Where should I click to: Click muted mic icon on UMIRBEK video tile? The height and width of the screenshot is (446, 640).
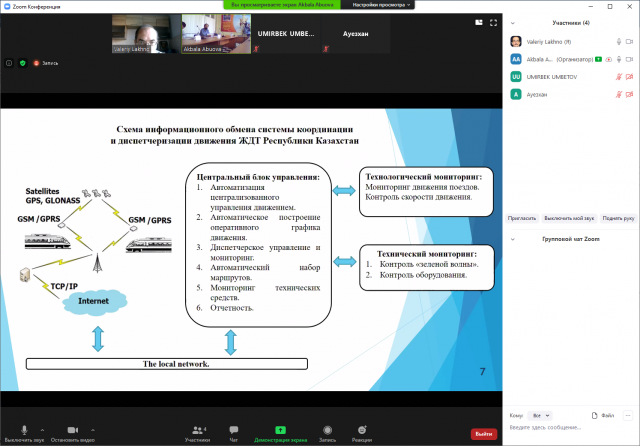click(x=256, y=49)
